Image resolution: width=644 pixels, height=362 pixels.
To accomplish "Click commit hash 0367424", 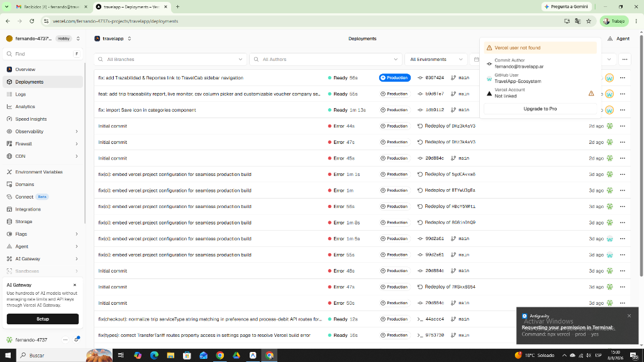I will click(435, 77).
